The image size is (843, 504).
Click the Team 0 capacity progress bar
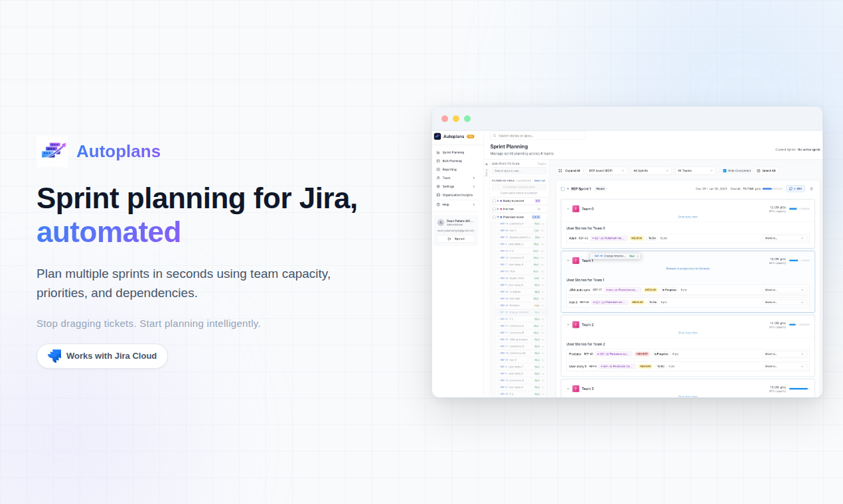799,209
